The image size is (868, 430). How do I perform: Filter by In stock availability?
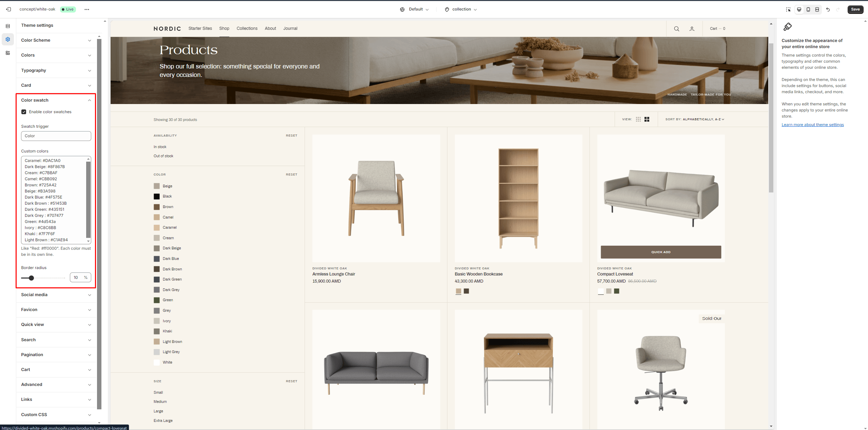pyautogui.click(x=160, y=147)
